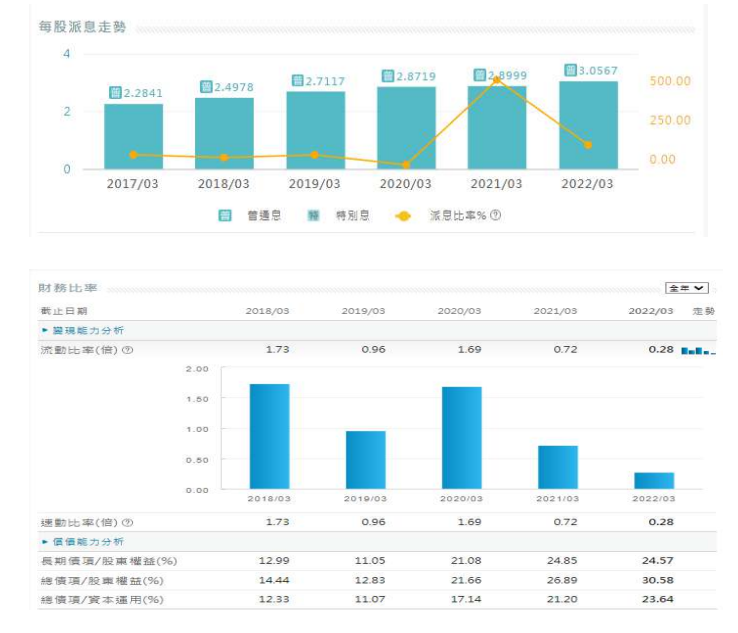Select the 2017/03 dividend bar

point(134,136)
